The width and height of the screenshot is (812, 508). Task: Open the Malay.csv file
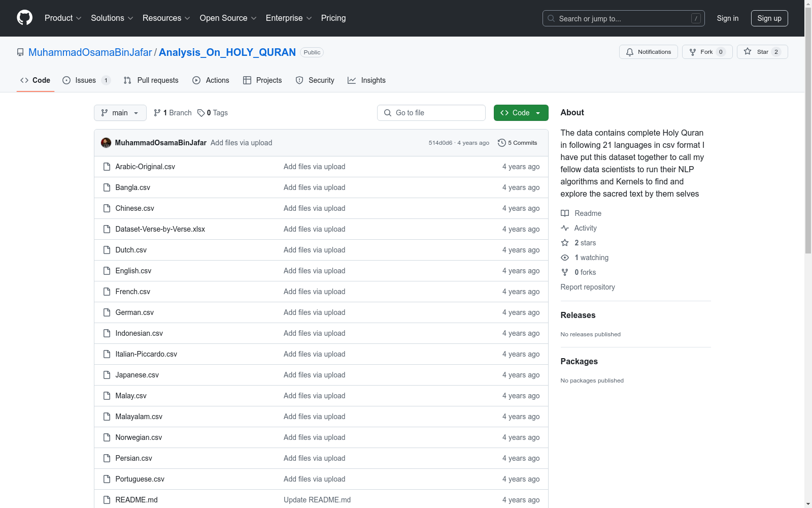[131, 396]
